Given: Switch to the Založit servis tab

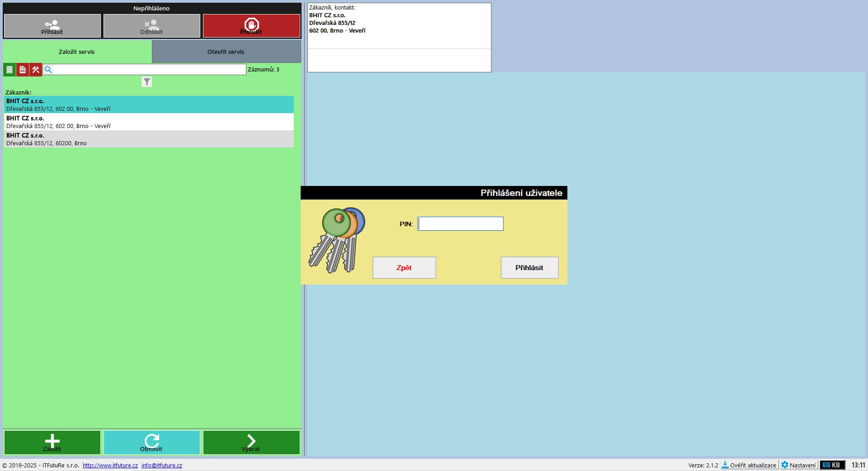Looking at the screenshot, I should tap(77, 52).
